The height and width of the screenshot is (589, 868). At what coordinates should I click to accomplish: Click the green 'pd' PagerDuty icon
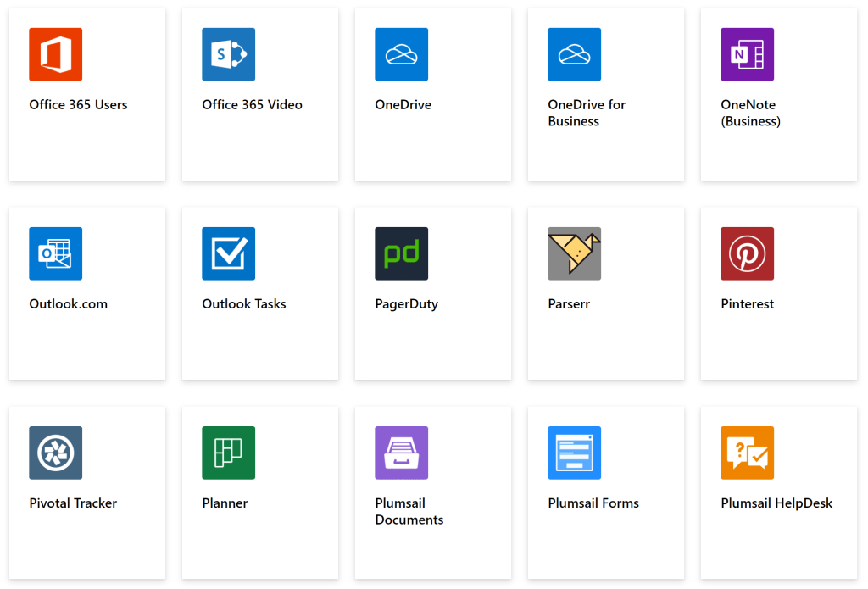coord(401,253)
